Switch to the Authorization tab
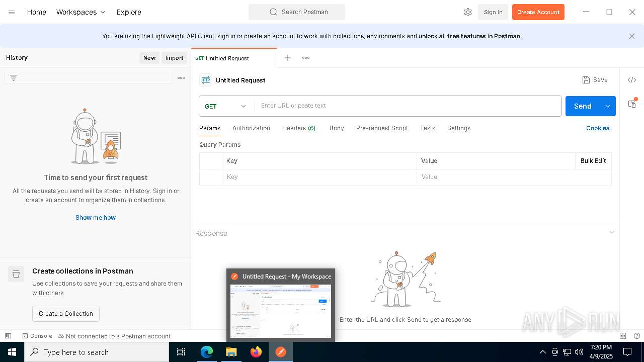Image resolution: width=644 pixels, height=362 pixels. point(251,128)
